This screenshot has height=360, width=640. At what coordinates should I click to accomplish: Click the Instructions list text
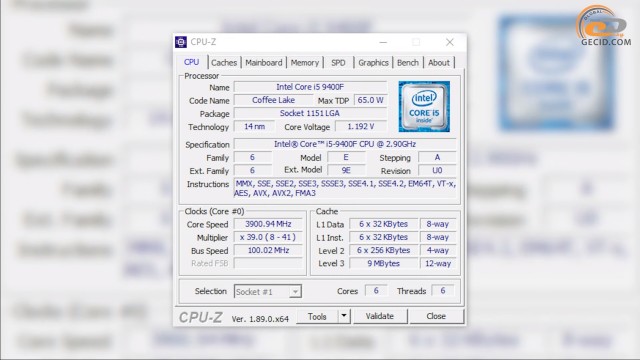coord(345,188)
